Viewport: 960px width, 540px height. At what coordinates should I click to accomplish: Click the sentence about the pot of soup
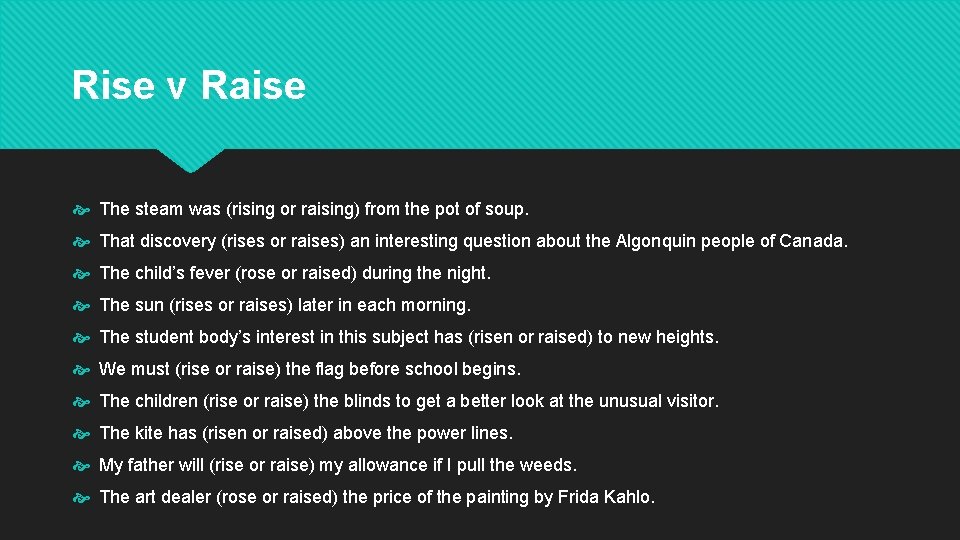click(x=314, y=209)
